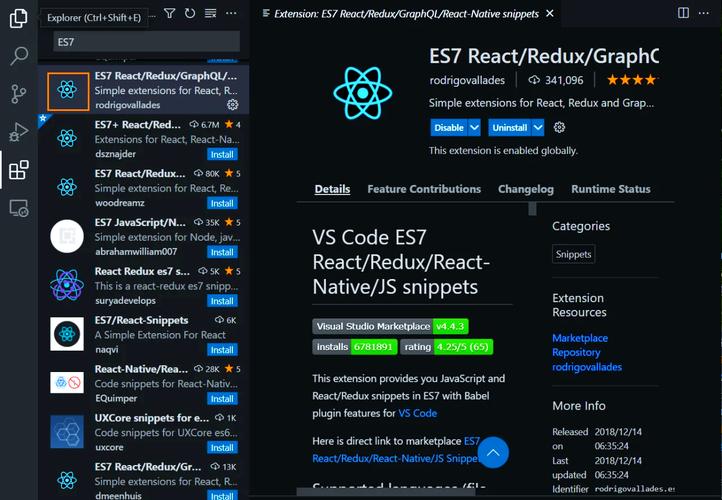Open the Extensions view in activity bar

click(18, 170)
